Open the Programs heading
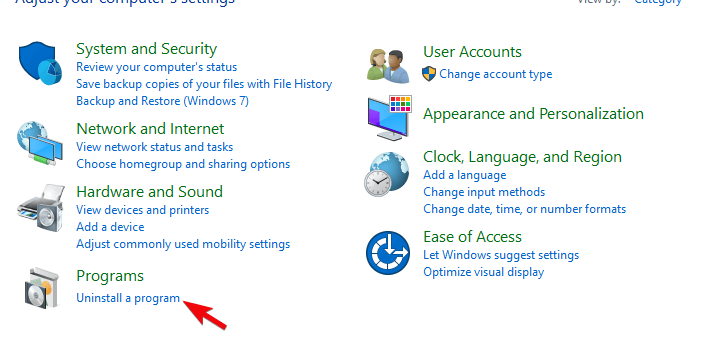This screenshot has width=720, height=360. (110, 276)
